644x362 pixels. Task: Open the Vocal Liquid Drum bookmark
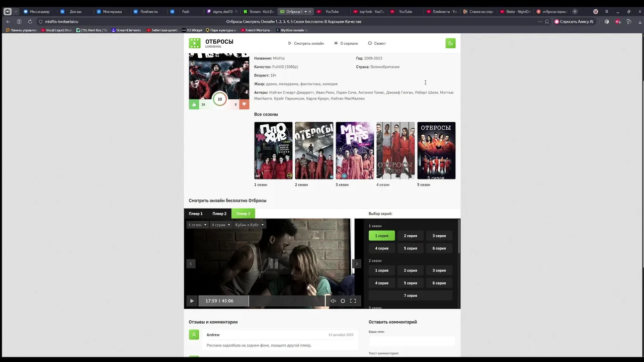(x=56, y=30)
